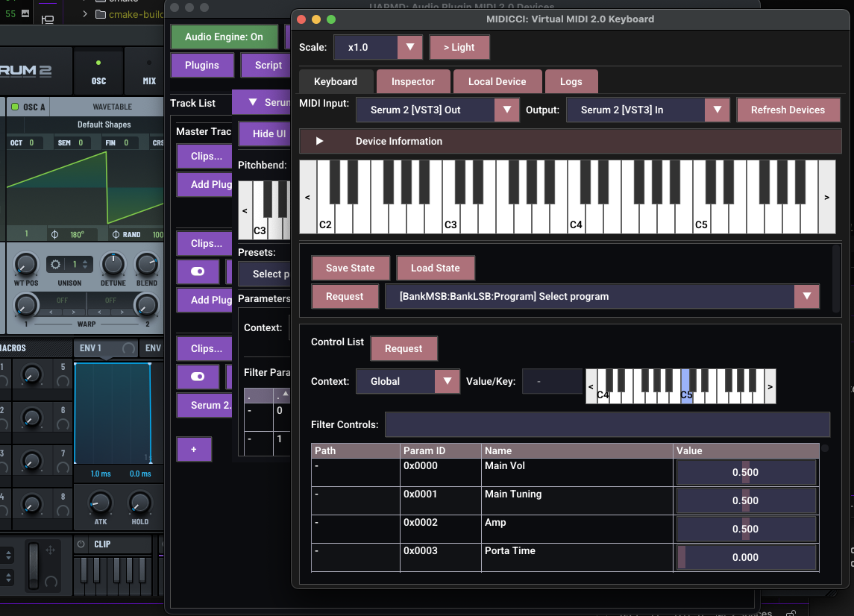Screen dimensions: 854x616
Task: Click the Serum unison gear icon
Action: click(x=55, y=265)
